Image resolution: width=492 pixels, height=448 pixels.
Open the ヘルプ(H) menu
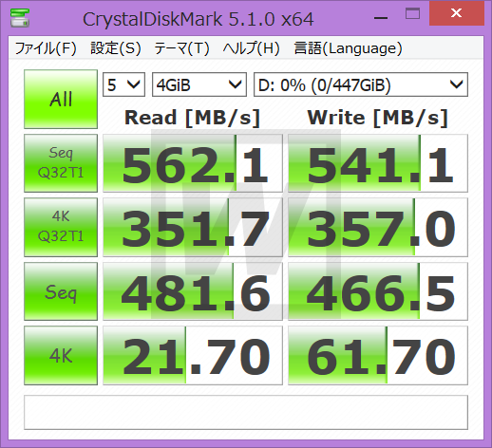coord(251,48)
